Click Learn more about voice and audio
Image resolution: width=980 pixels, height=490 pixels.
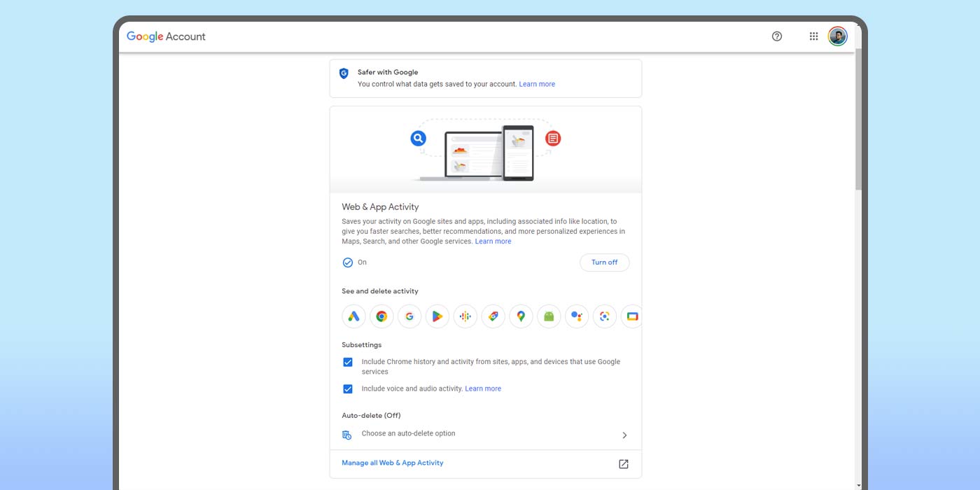coord(483,388)
